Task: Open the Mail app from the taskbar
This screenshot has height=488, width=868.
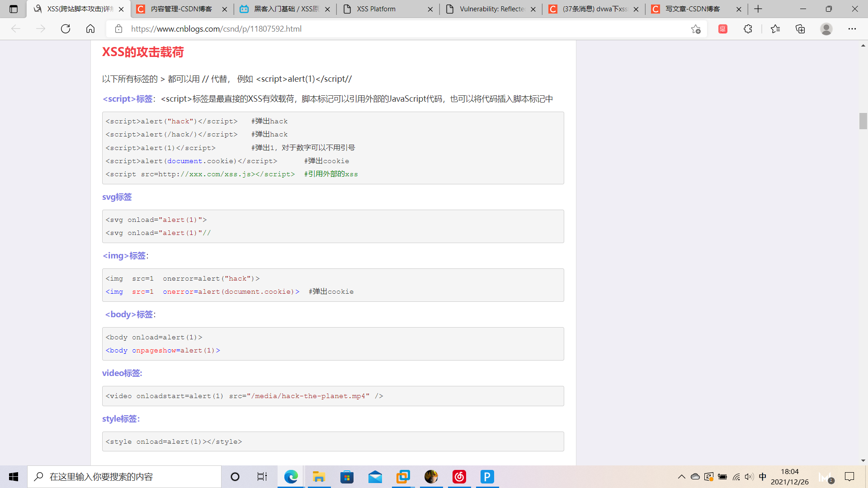Action: tap(375, 477)
